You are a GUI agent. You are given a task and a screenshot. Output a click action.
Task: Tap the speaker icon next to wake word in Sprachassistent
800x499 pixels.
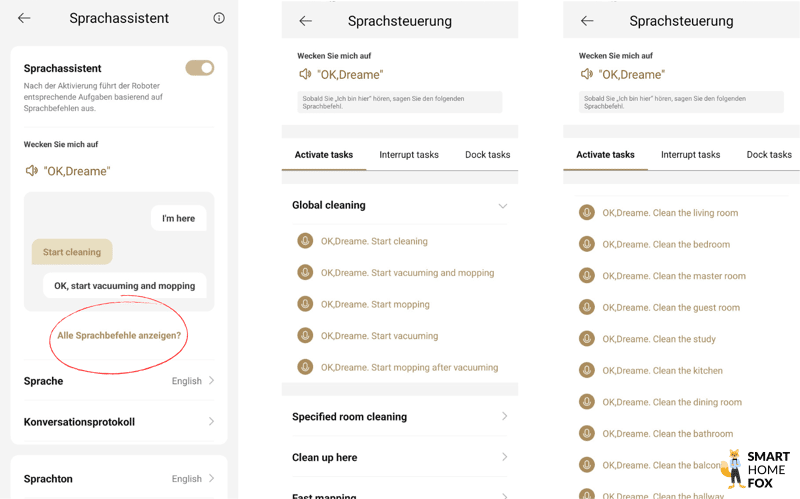point(31,171)
